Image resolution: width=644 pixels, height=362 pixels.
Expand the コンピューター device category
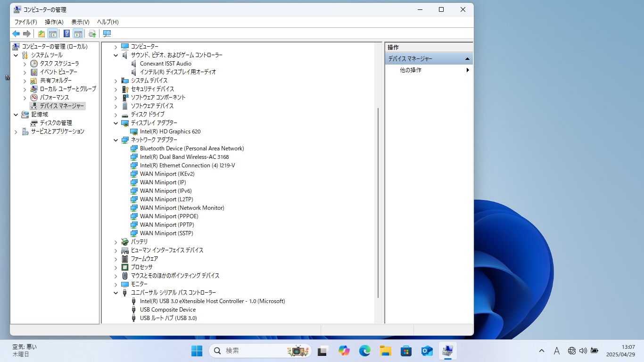(116, 47)
